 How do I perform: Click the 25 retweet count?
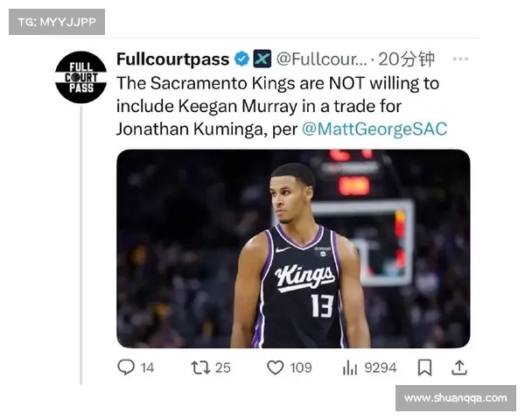223,367
